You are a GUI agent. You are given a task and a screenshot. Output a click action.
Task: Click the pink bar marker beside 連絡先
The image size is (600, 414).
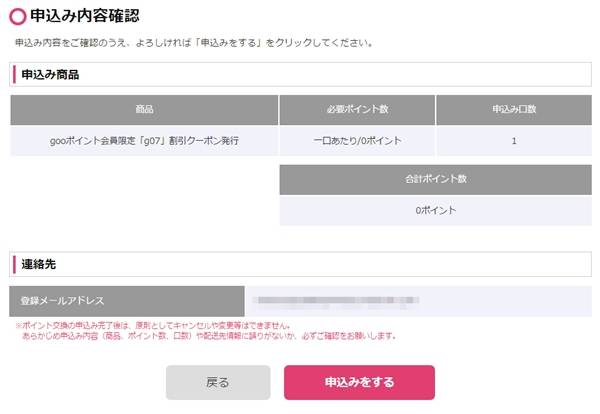[x=14, y=264]
